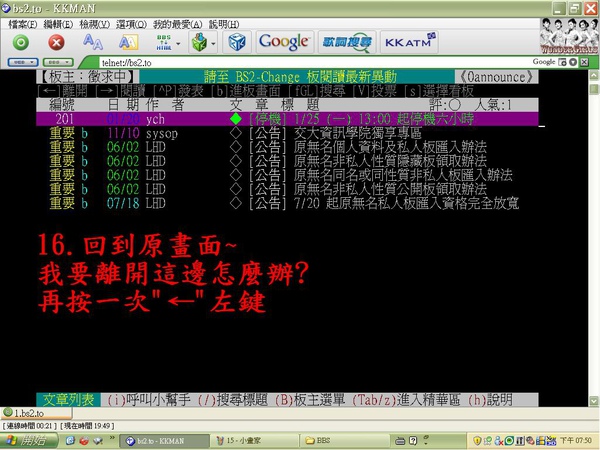The image size is (600, 450).
Task: Click the BBS to HTML toolbar icon
Action: pos(164,42)
